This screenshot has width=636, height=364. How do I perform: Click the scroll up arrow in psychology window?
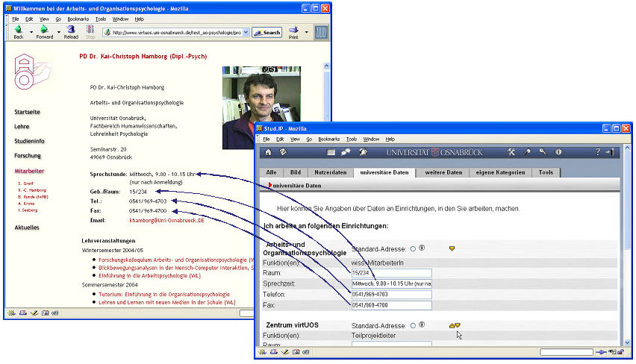point(326,66)
